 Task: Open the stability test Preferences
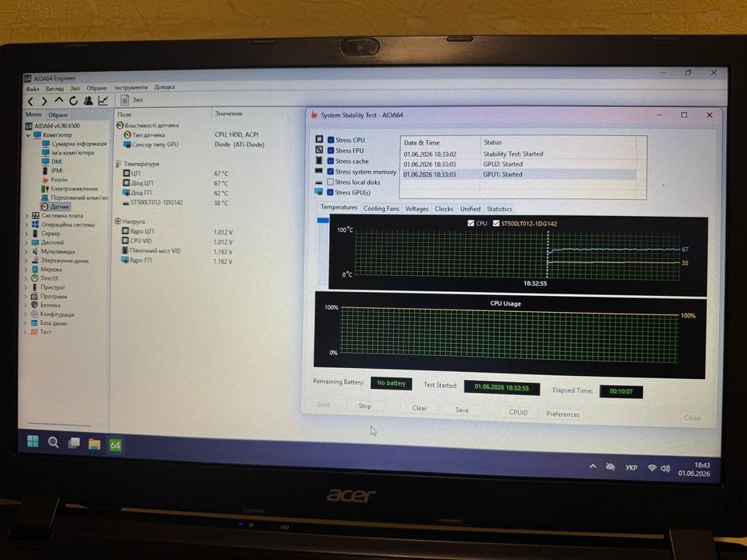[563, 414]
